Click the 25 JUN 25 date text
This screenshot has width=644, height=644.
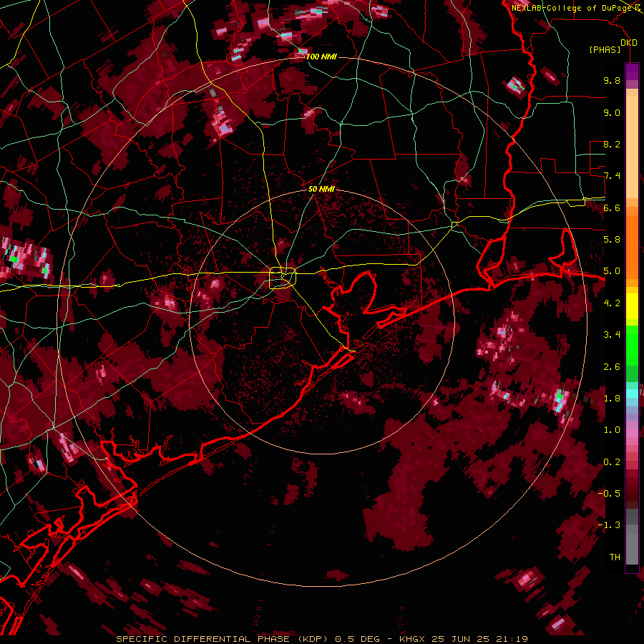(459, 639)
